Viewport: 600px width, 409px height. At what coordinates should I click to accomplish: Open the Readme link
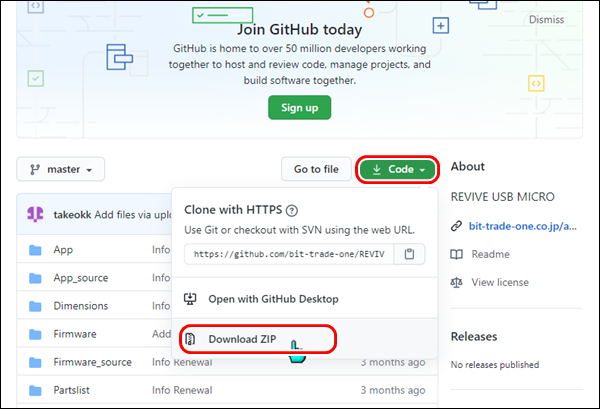click(x=490, y=254)
